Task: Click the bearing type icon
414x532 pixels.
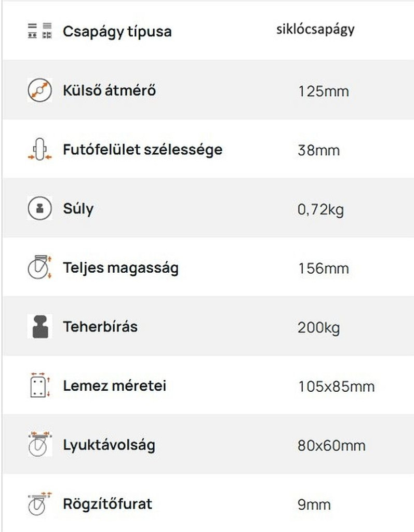Action: coord(40,31)
